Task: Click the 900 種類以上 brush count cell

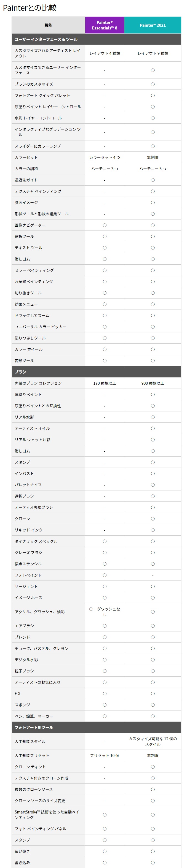Action: 152,383
